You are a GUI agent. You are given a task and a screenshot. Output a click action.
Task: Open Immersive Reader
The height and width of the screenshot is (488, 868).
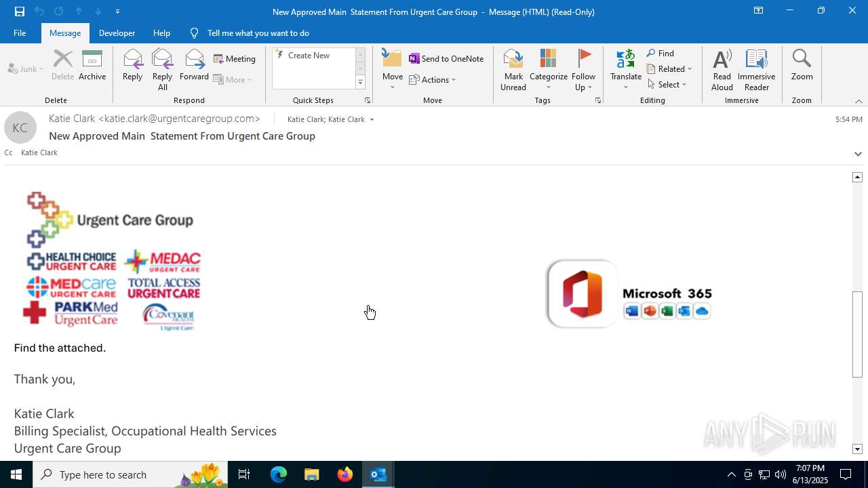point(757,70)
